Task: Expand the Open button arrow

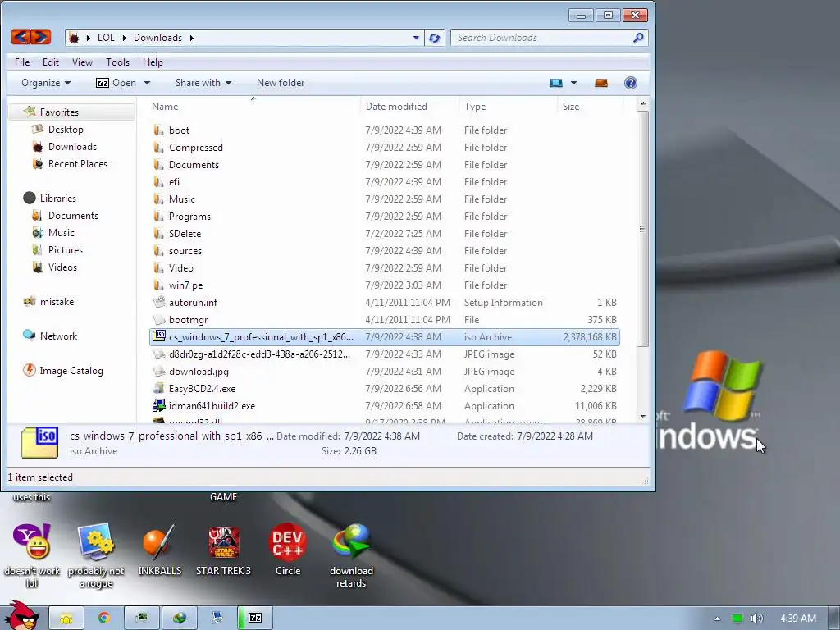Action: 147,83
